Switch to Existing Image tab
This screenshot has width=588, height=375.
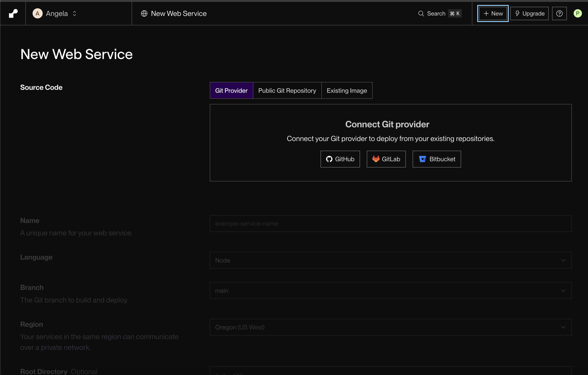[x=347, y=90]
